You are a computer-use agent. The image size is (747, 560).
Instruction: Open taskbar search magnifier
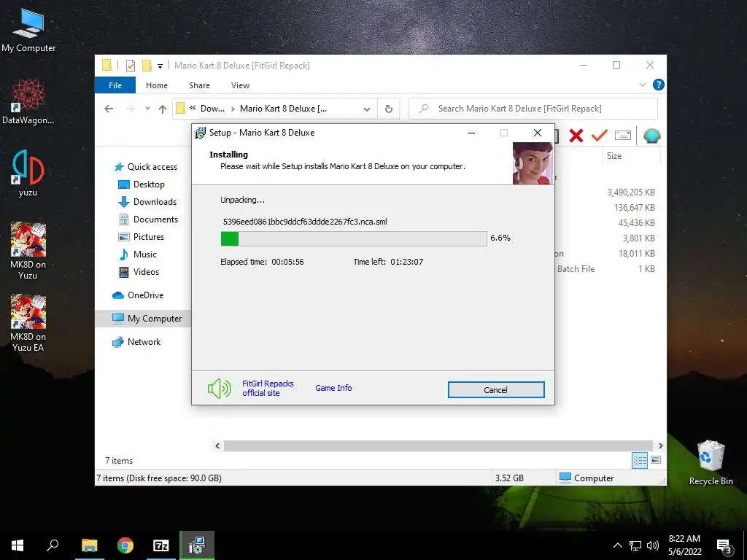pyautogui.click(x=53, y=545)
